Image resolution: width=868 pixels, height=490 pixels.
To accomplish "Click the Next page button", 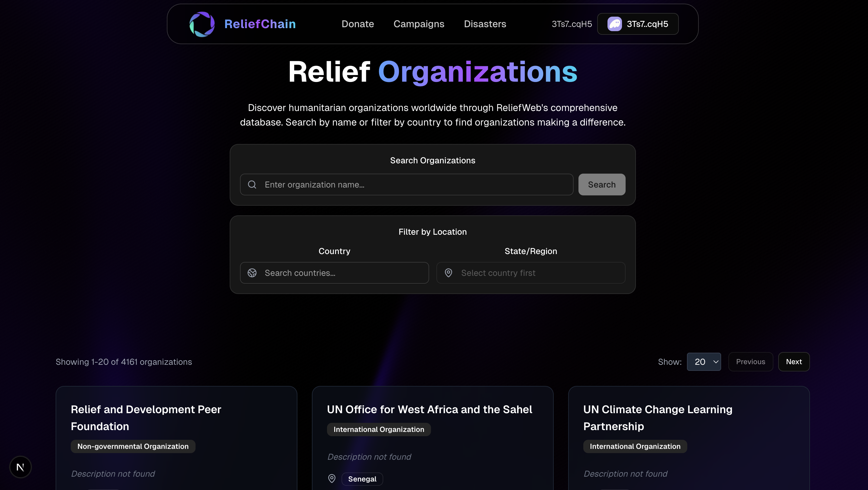I will [794, 362].
